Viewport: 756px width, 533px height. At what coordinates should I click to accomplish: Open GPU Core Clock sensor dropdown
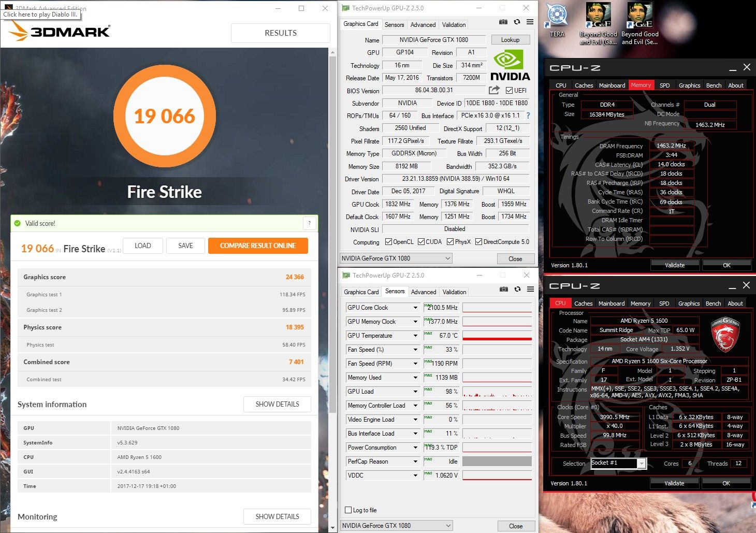click(415, 308)
